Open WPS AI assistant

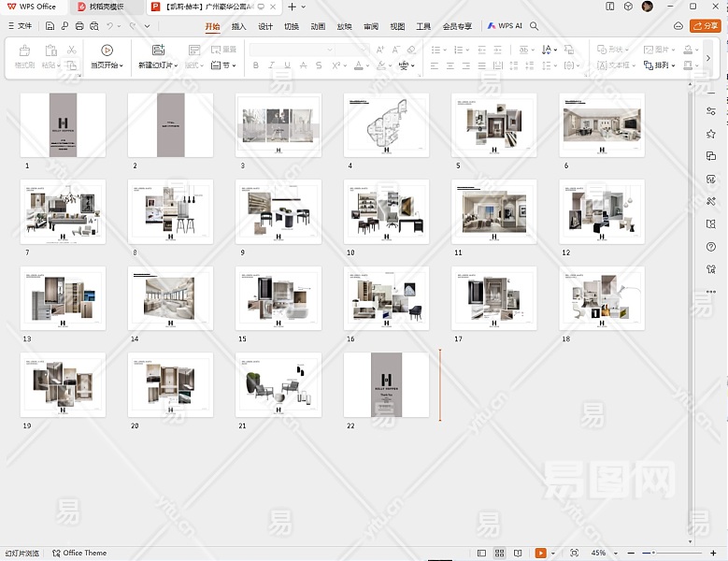tap(504, 26)
